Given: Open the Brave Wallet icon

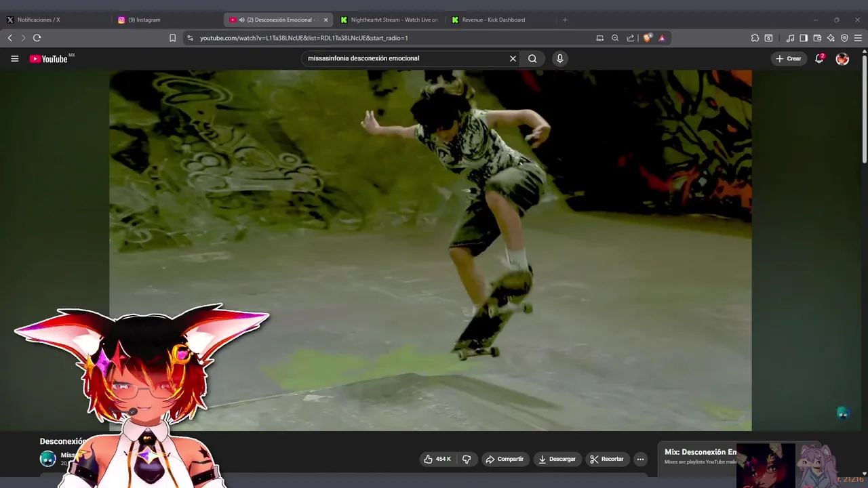Looking at the screenshot, I should (x=817, y=38).
